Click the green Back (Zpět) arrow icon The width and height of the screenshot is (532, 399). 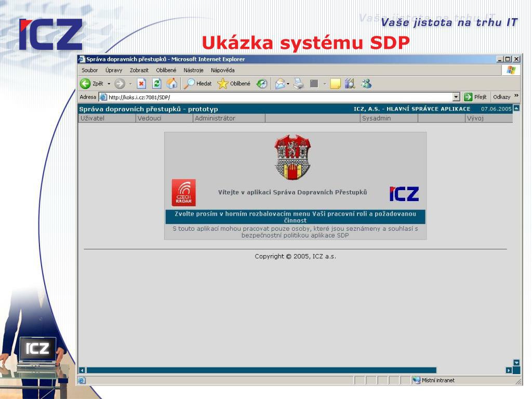point(85,84)
